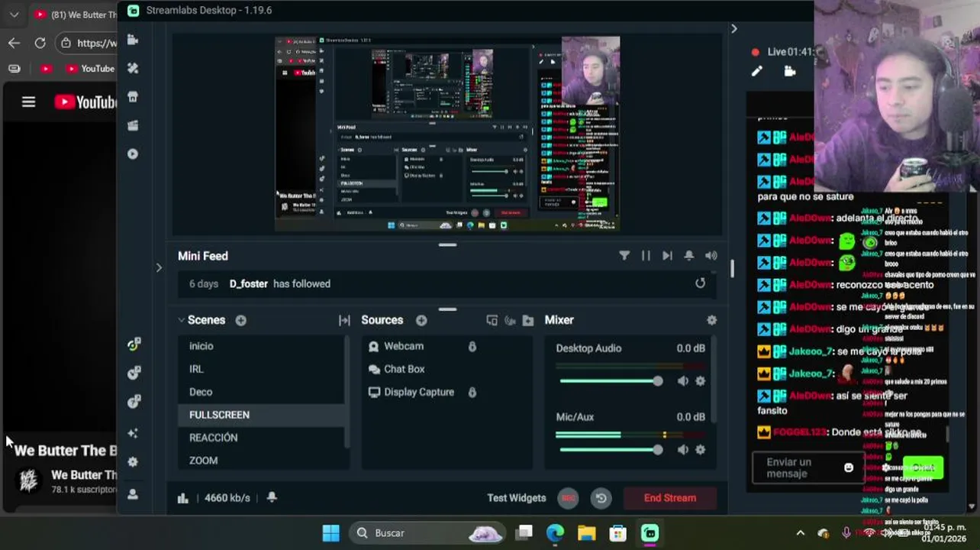
Task: Click End Stream button
Action: pyautogui.click(x=670, y=498)
